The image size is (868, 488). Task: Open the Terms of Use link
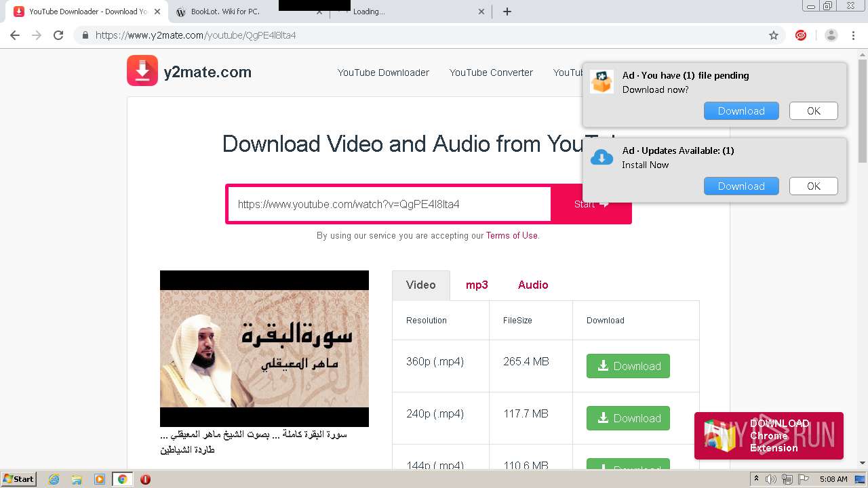(511, 236)
